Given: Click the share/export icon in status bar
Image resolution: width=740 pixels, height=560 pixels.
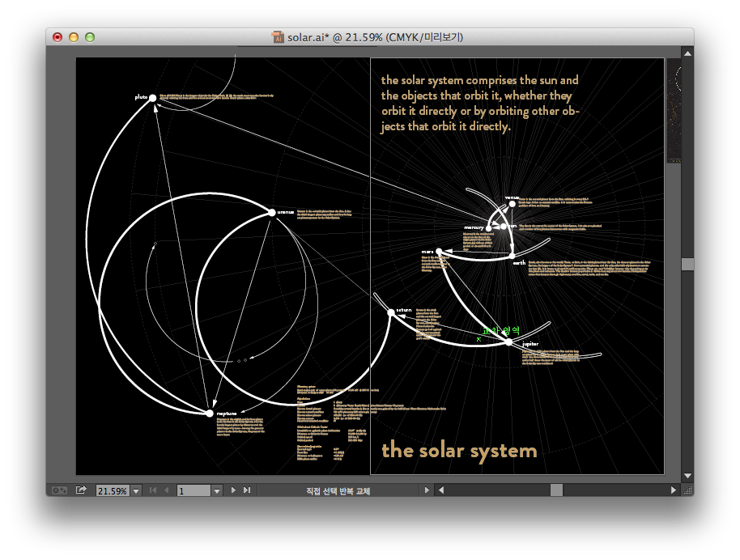Looking at the screenshot, I should 82,490.
